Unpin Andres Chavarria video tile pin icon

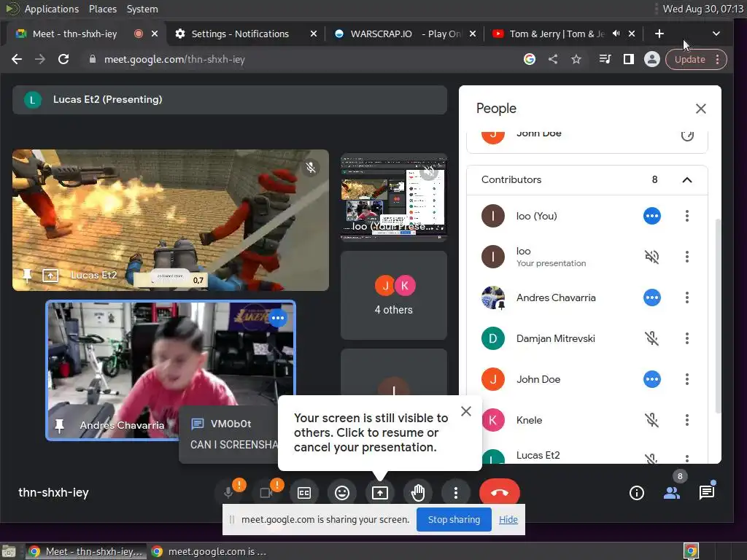click(x=59, y=425)
